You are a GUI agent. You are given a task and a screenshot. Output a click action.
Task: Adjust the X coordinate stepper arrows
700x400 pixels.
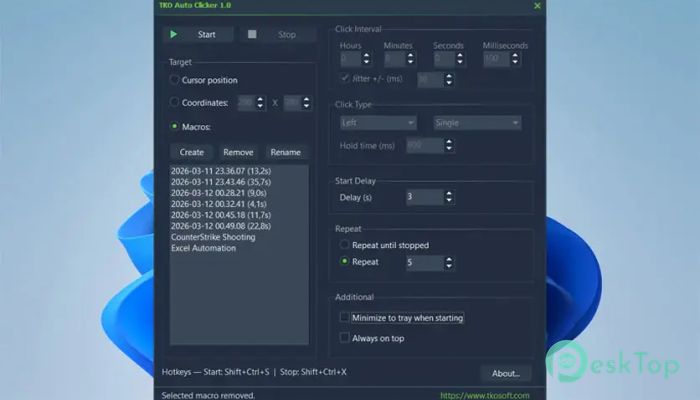tap(260, 103)
